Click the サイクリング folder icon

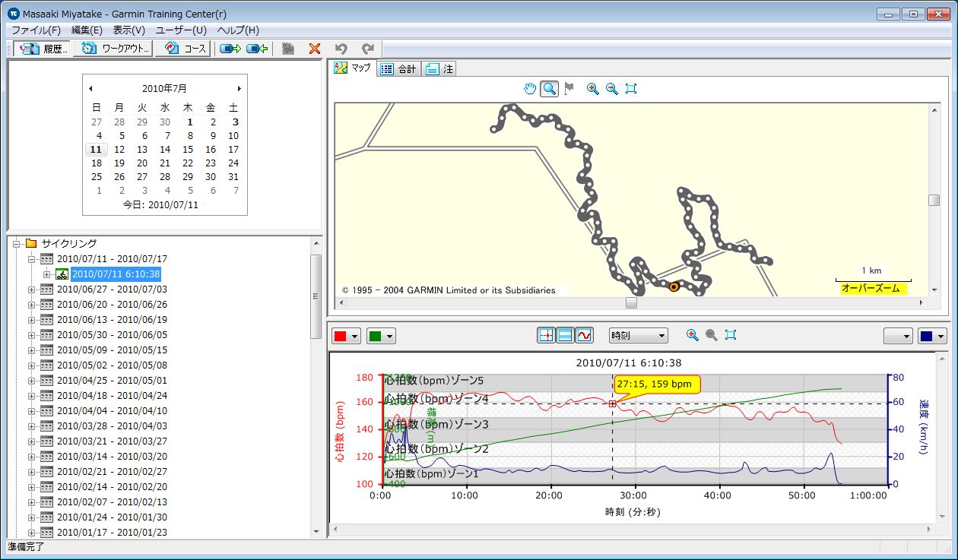(31, 244)
